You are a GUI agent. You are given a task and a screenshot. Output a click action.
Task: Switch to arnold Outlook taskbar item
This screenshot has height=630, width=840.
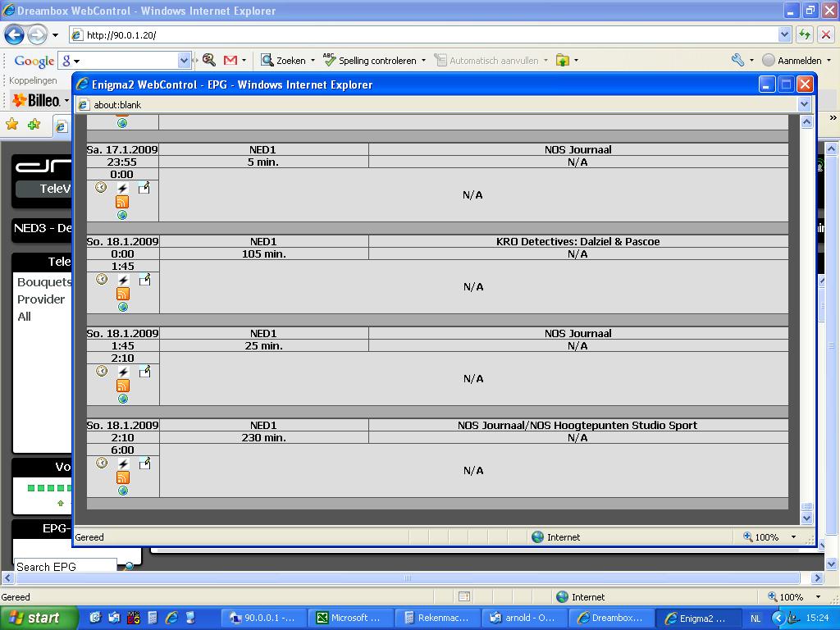click(x=525, y=618)
